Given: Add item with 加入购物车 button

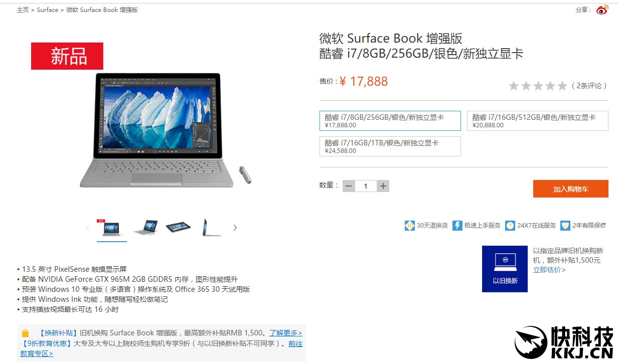Looking at the screenshot, I should (x=571, y=189).
